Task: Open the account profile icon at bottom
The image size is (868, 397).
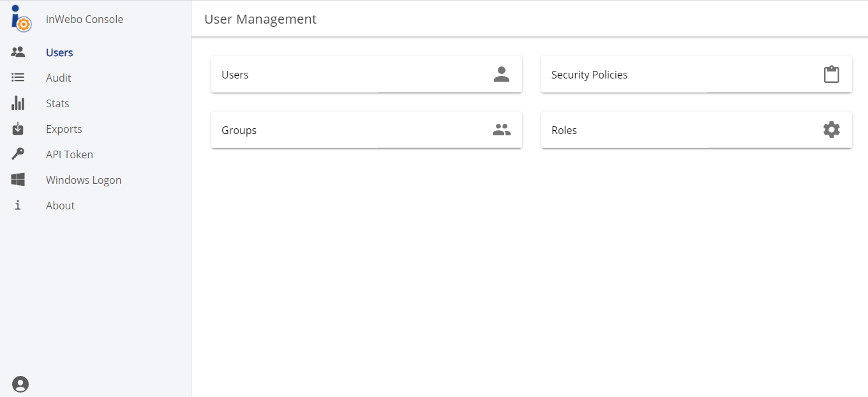Action: (20, 384)
